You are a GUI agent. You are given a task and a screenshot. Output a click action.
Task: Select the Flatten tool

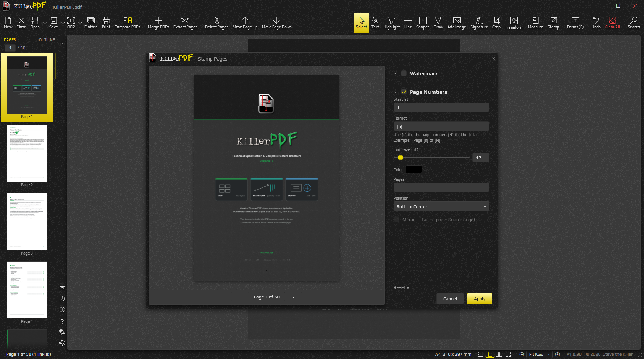(91, 23)
